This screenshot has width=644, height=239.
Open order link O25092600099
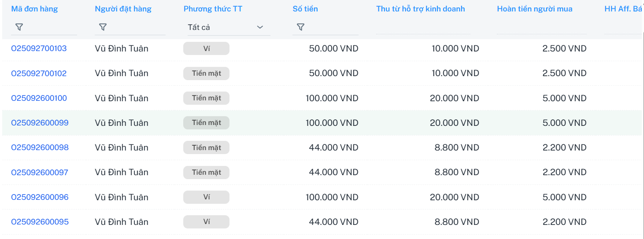40,123
